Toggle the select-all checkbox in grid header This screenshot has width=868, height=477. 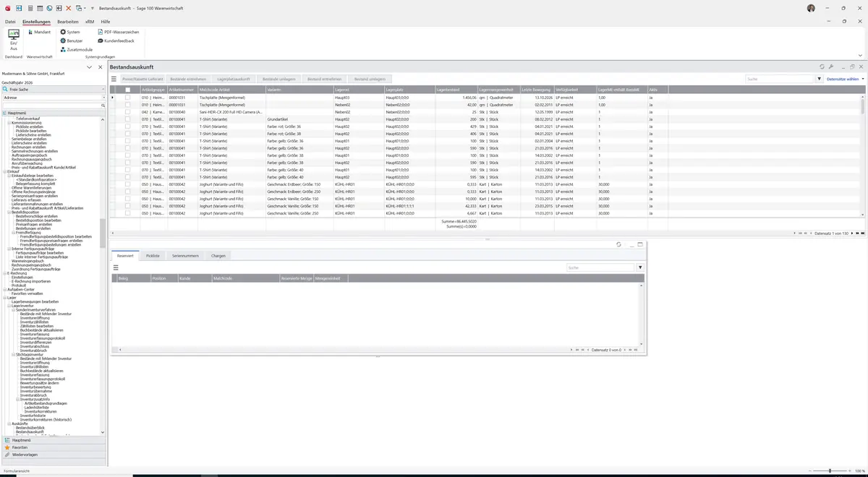pyautogui.click(x=128, y=90)
